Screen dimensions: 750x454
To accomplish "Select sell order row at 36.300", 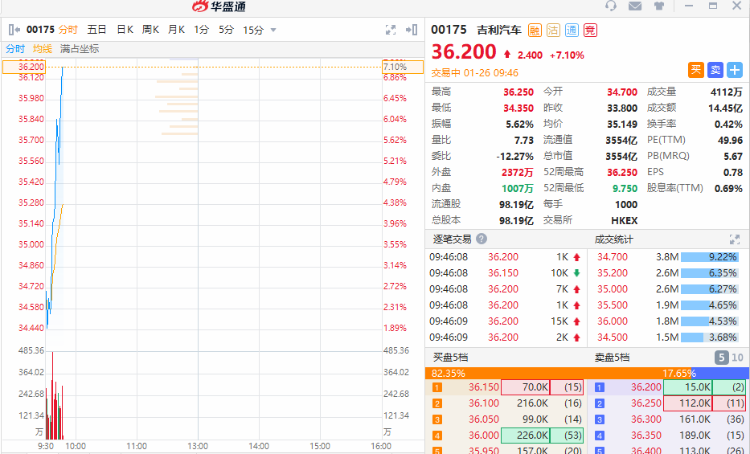I will tap(668, 420).
